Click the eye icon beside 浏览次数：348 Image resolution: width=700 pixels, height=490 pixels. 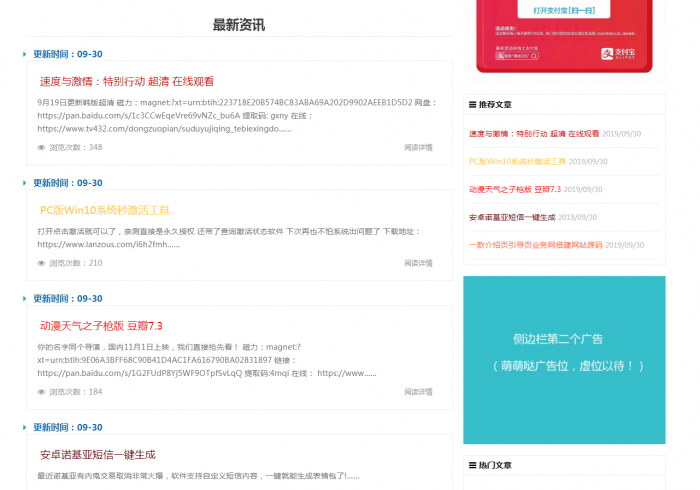pos(41,147)
